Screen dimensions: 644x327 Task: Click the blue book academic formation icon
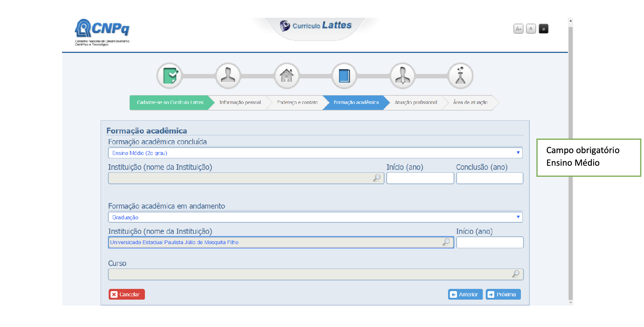[344, 76]
